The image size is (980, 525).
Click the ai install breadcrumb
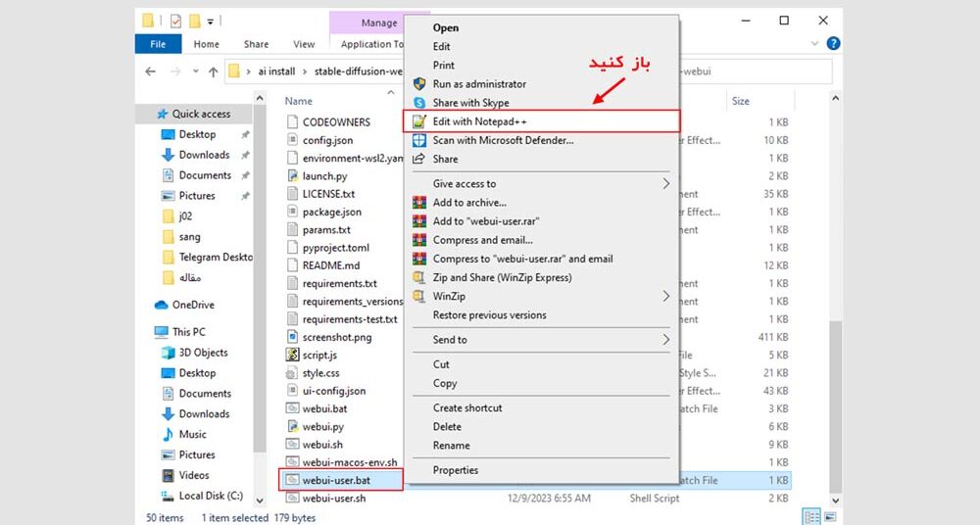click(x=277, y=72)
